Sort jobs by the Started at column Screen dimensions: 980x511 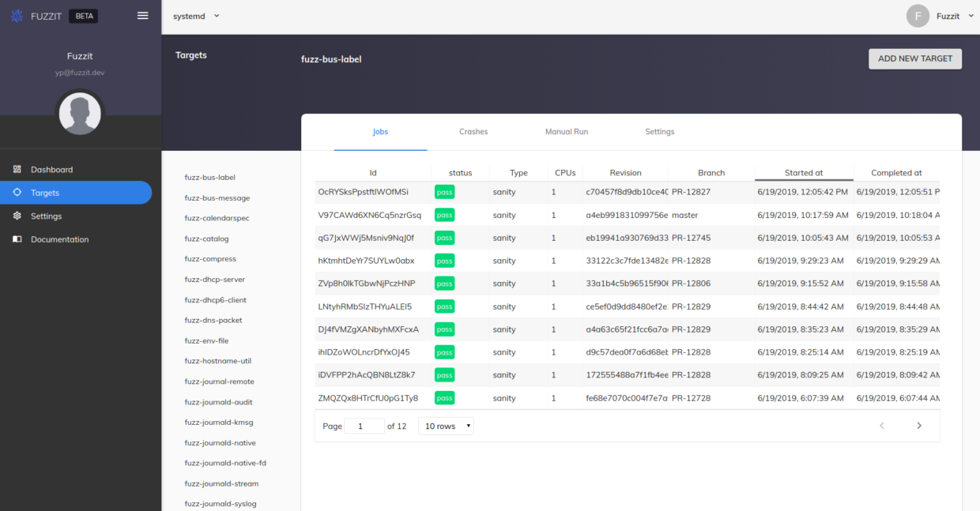click(804, 172)
